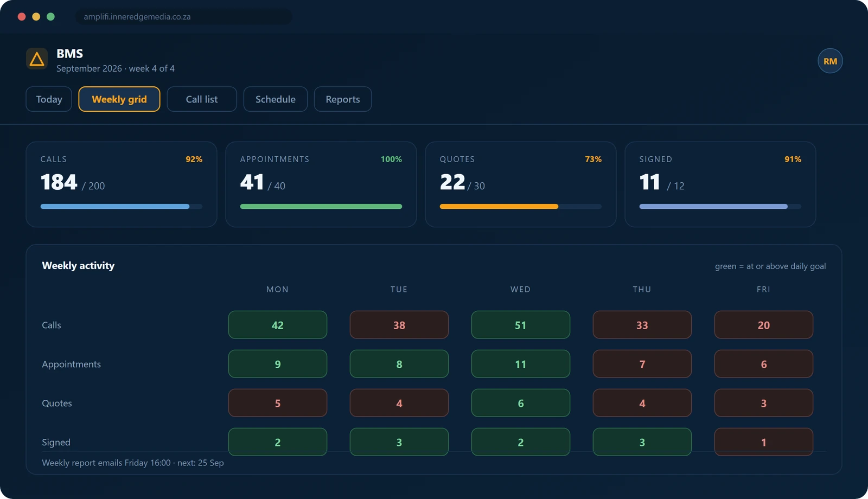Switch to the Today tab
The width and height of the screenshot is (868, 499).
pos(49,99)
